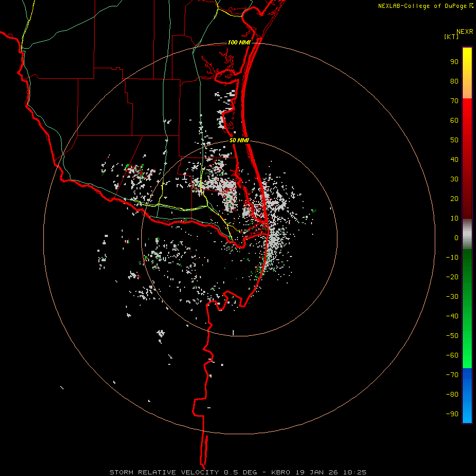
Task: Click the -70 value on velocity scale
Action: 452,375
